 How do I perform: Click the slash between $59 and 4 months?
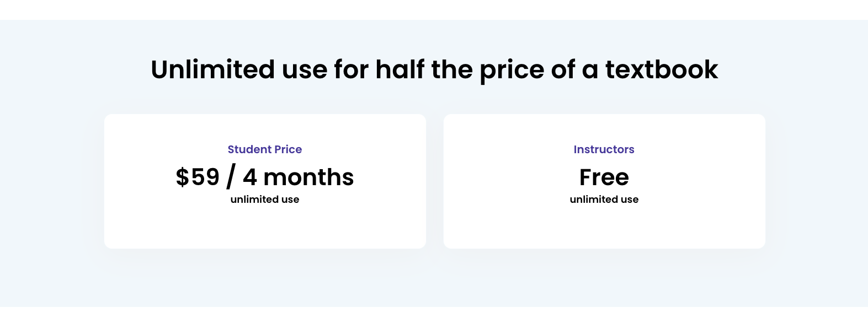point(231,177)
